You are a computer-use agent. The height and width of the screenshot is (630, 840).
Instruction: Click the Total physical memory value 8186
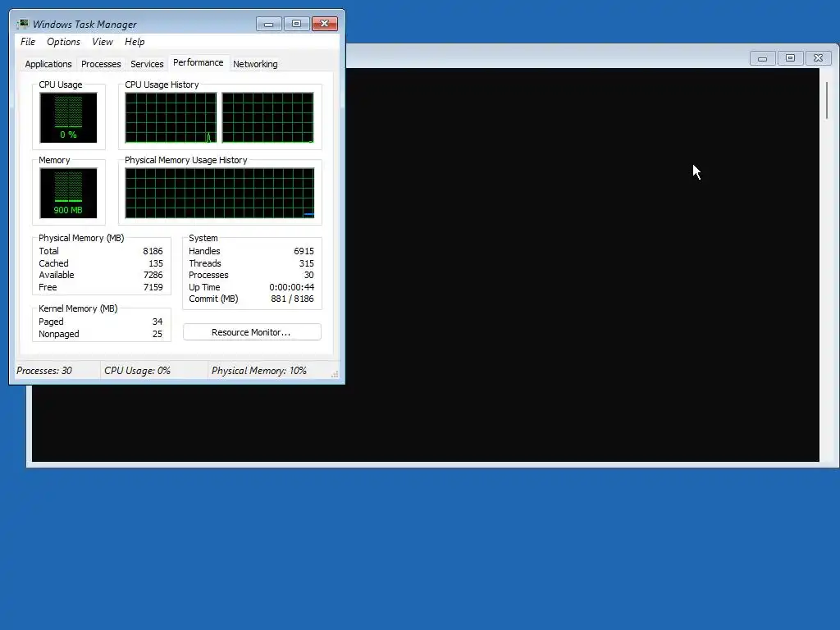(x=153, y=251)
